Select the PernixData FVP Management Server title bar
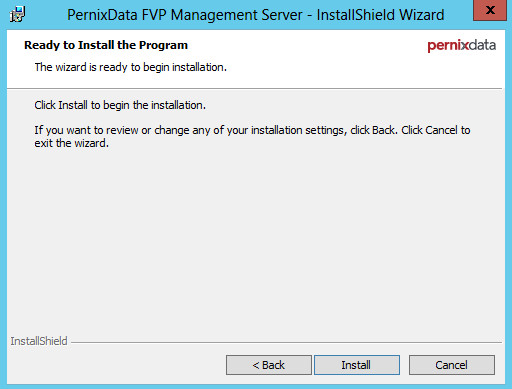This screenshot has height=389, width=512. [256, 15]
